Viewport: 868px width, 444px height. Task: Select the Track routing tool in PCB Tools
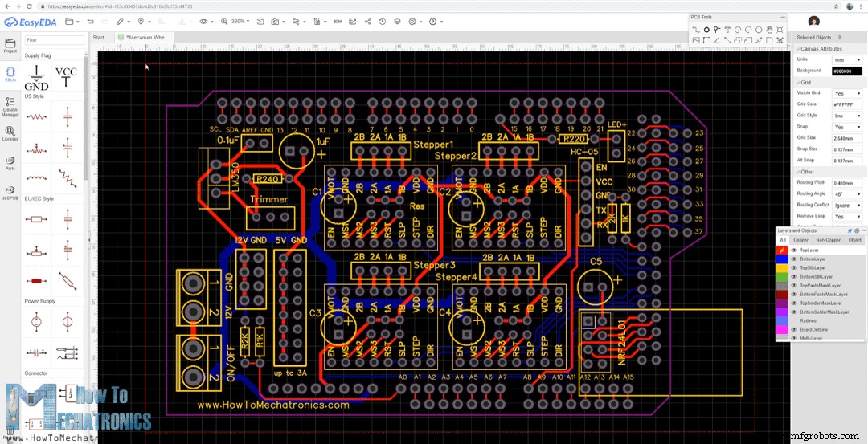coord(696,30)
